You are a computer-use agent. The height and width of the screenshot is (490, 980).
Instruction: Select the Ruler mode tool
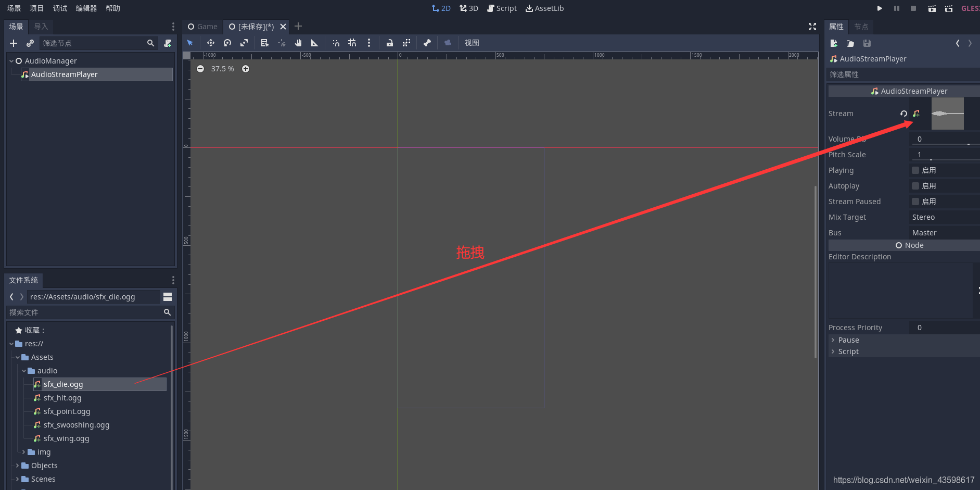coord(314,43)
